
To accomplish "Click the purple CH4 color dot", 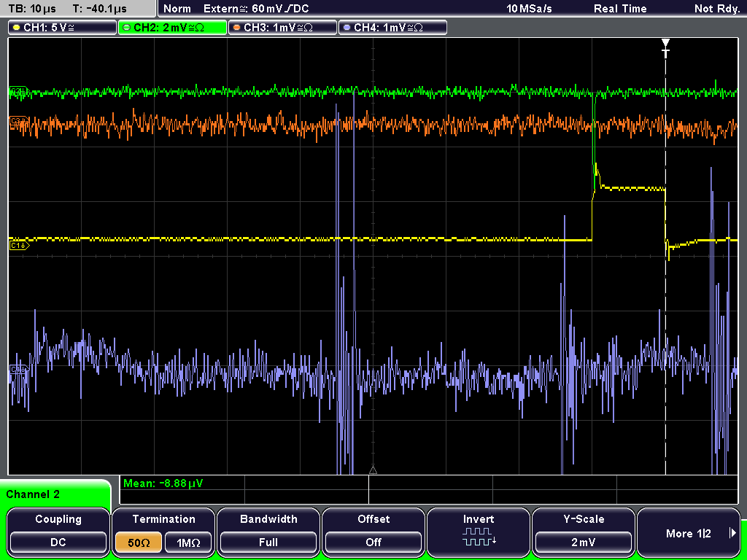I will pyautogui.click(x=347, y=28).
